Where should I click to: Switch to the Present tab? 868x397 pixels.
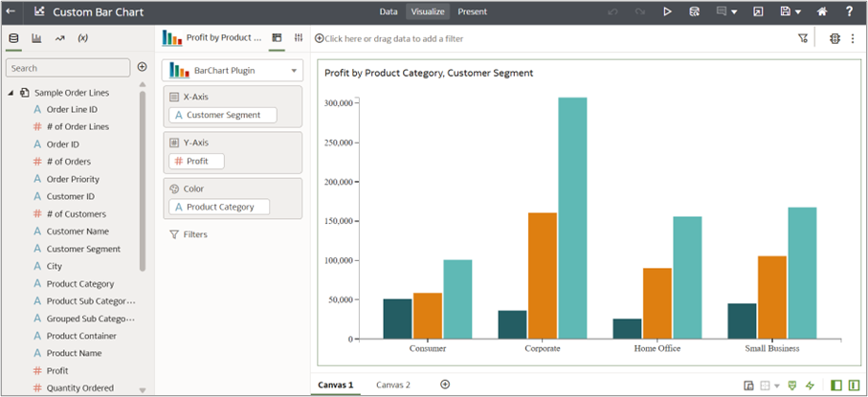point(472,11)
